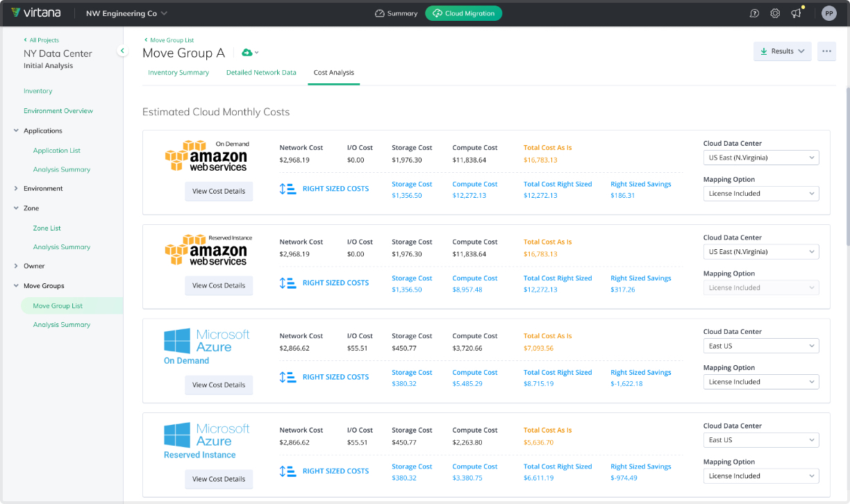
Task: View Cost Details for AWS Reserved Instance
Action: (x=219, y=285)
